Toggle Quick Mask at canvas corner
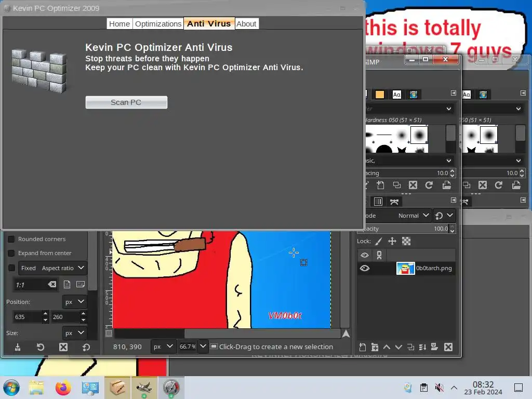 (x=109, y=334)
